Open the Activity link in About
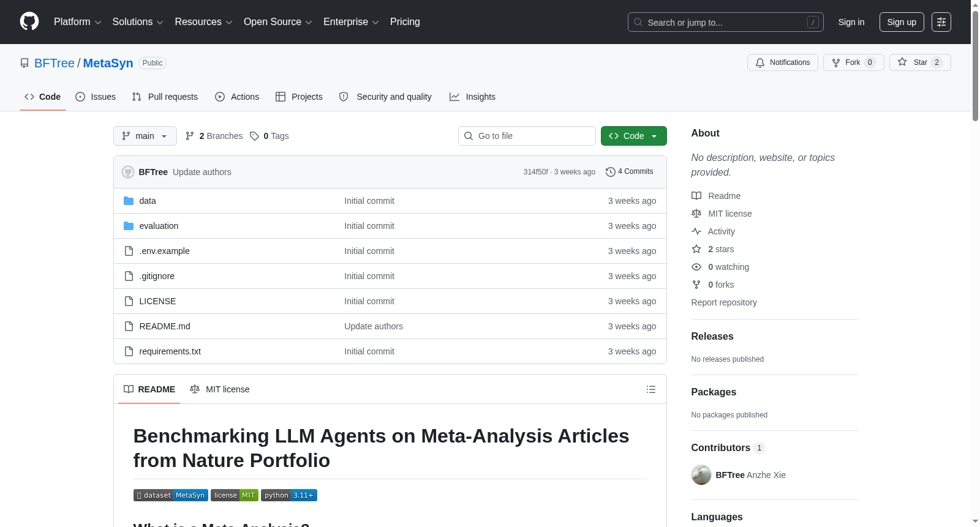This screenshot has height=527, width=980. point(713,231)
